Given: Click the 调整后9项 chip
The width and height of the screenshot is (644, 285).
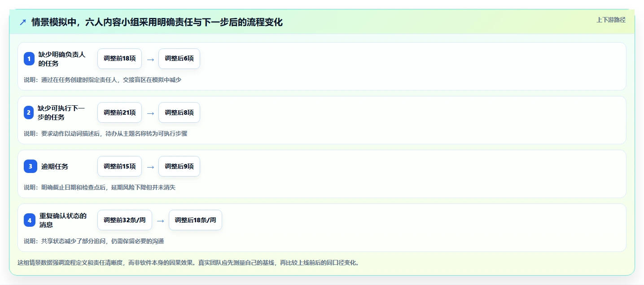Looking at the screenshot, I should [179, 166].
